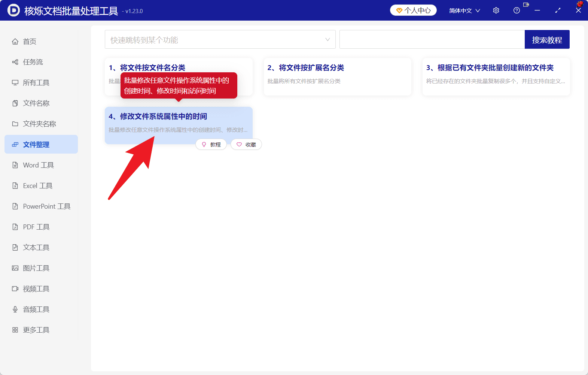Expand the 简体中文 language dropdown
Screen dimensions: 588x375
[x=464, y=10]
